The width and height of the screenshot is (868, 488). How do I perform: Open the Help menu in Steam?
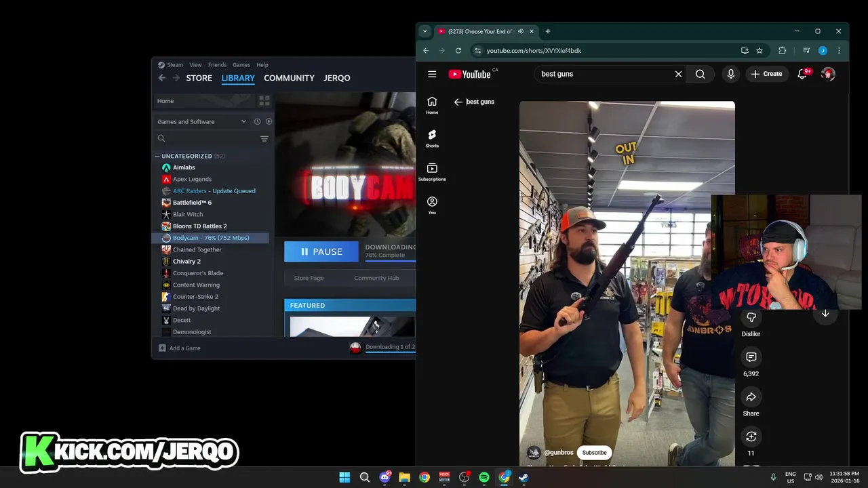point(262,65)
